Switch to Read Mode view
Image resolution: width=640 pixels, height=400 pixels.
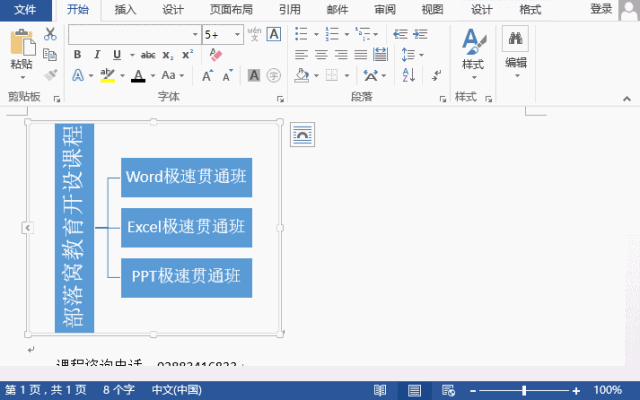(380, 391)
